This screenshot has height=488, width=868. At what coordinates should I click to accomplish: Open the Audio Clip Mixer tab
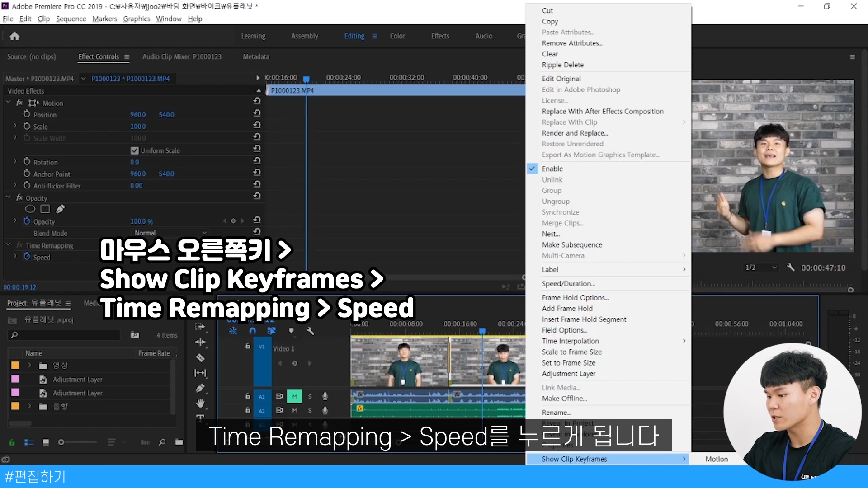182,57
